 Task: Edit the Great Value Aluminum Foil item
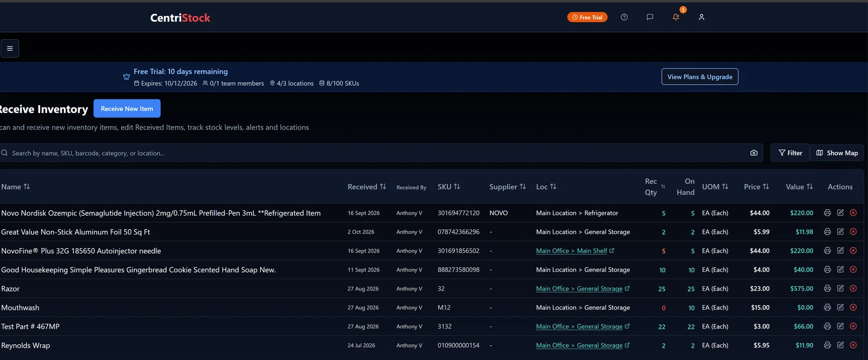coord(840,232)
